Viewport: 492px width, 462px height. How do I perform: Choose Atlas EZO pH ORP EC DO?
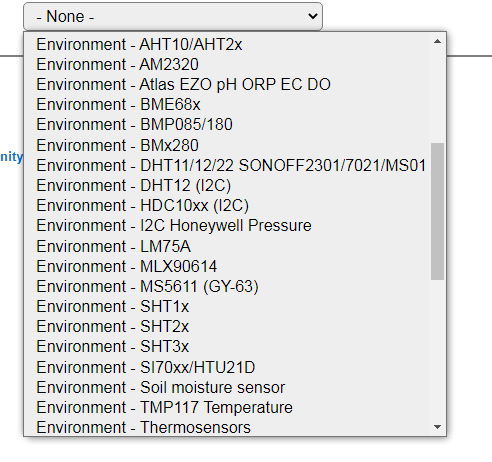coord(226,85)
